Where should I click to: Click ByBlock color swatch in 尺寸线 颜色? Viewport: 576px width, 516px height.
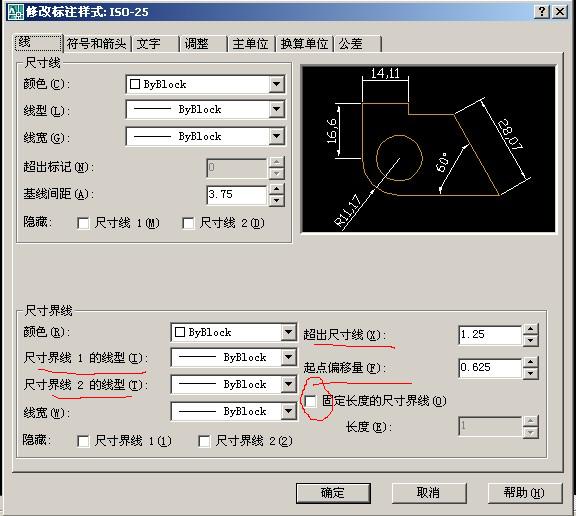point(135,84)
